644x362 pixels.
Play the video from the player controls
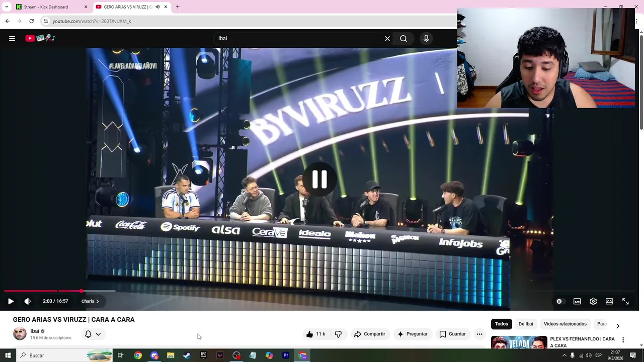[x=11, y=301]
